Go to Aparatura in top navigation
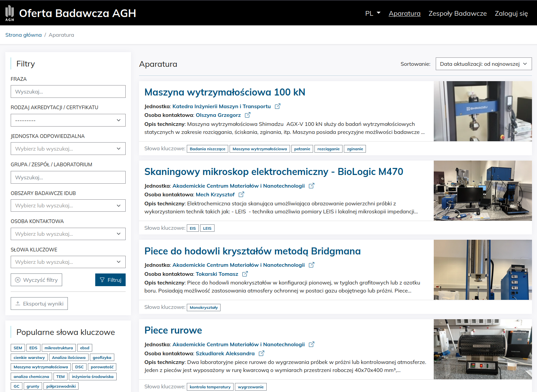This screenshot has width=537, height=392. click(404, 13)
